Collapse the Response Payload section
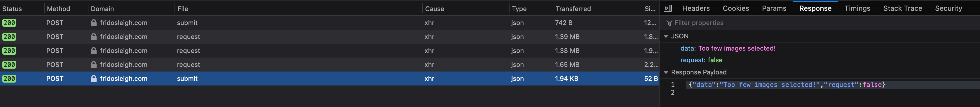 (x=666, y=72)
